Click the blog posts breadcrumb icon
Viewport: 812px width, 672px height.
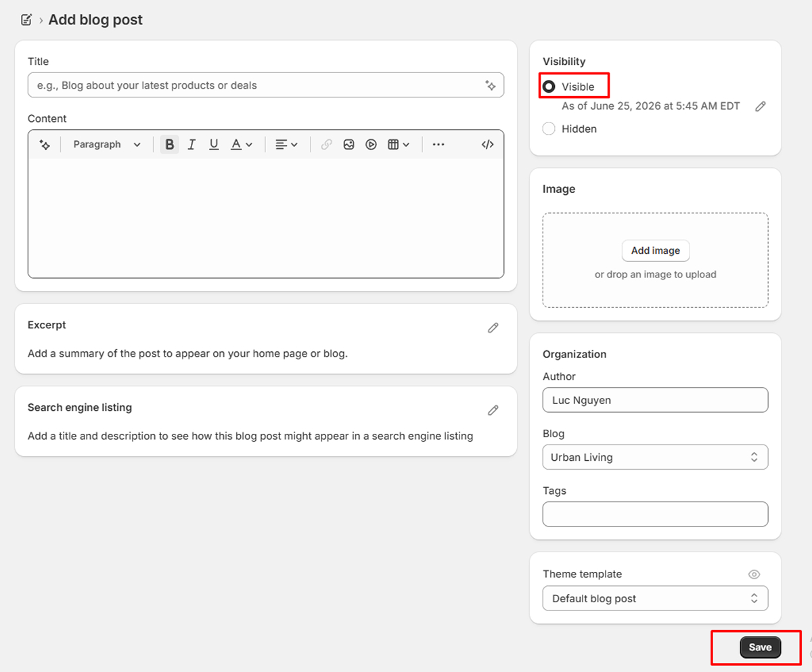(x=26, y=20)
